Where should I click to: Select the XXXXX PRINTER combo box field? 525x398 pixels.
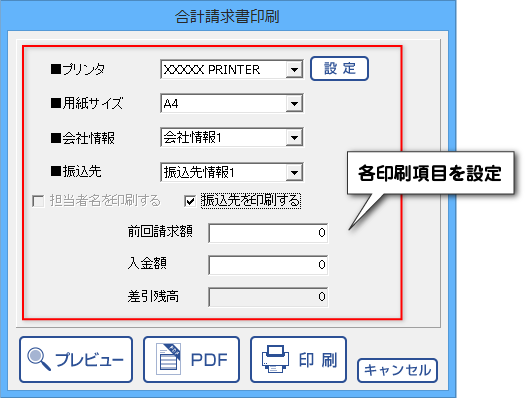click(x=232, y=70)
